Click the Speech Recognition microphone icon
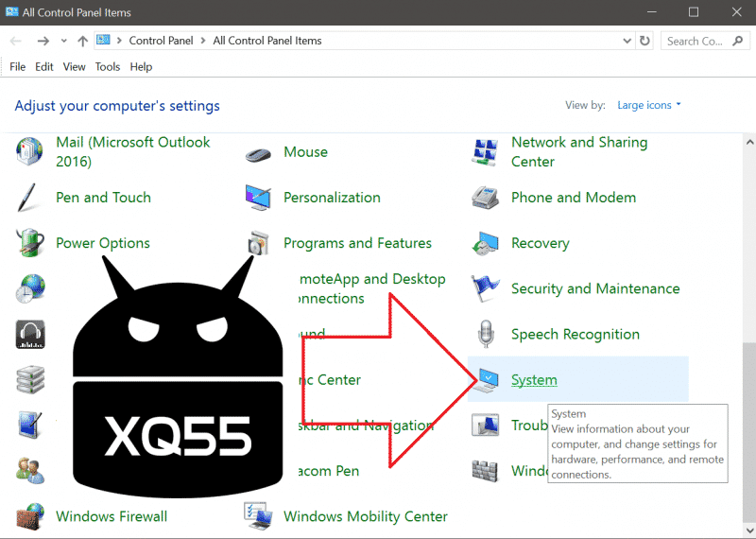 point(485,334)
